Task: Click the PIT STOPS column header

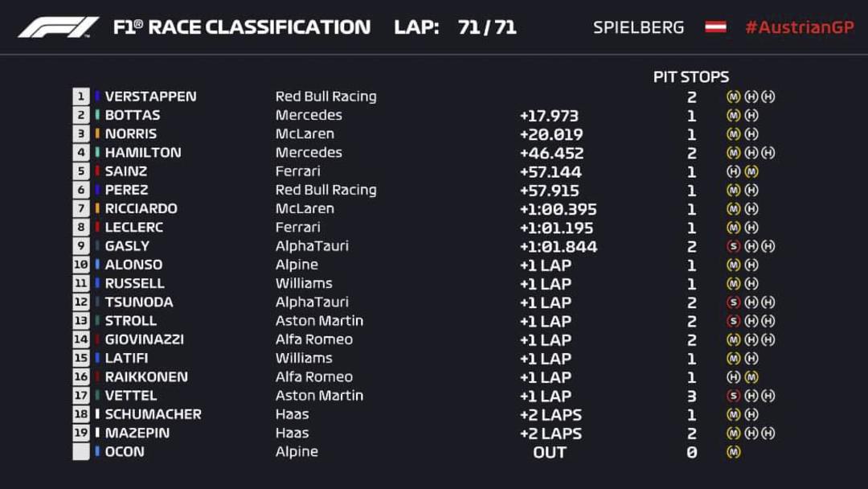Action: 691,76
